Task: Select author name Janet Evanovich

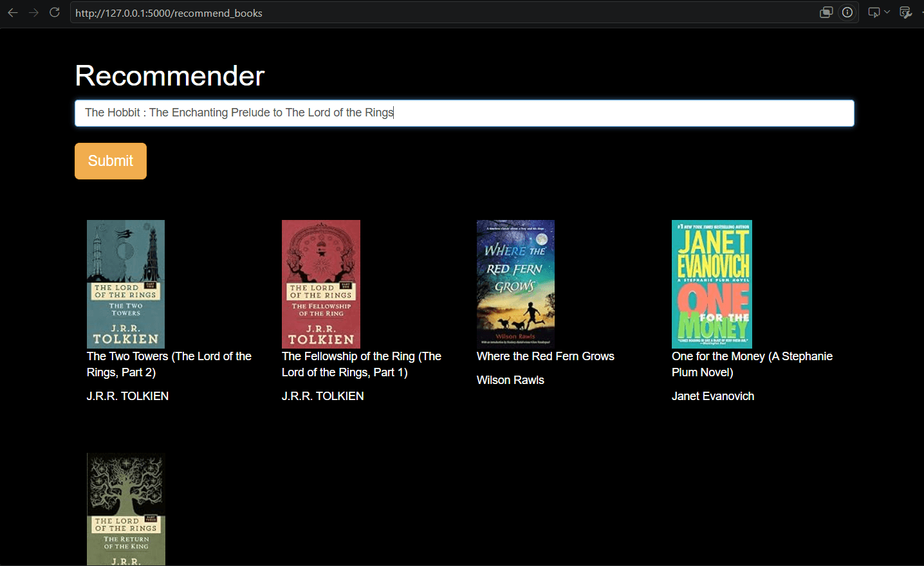Action: 713,396
